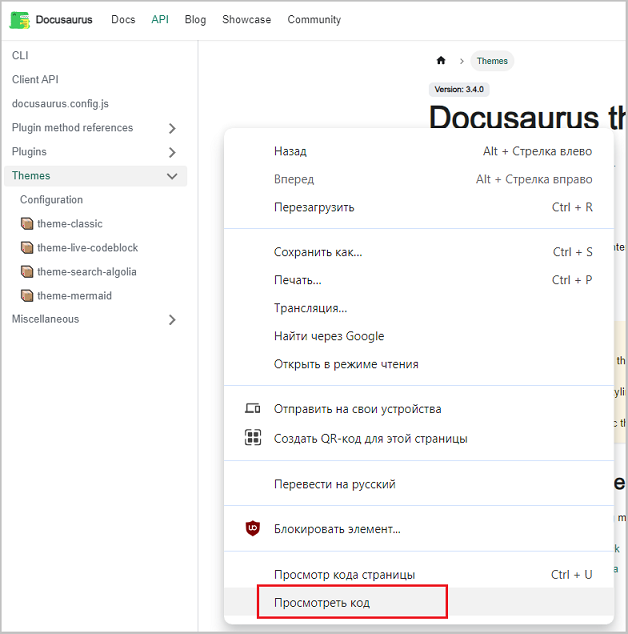Click the home breadcrumb icon
628x634 pixels.
tap(441, 61)
